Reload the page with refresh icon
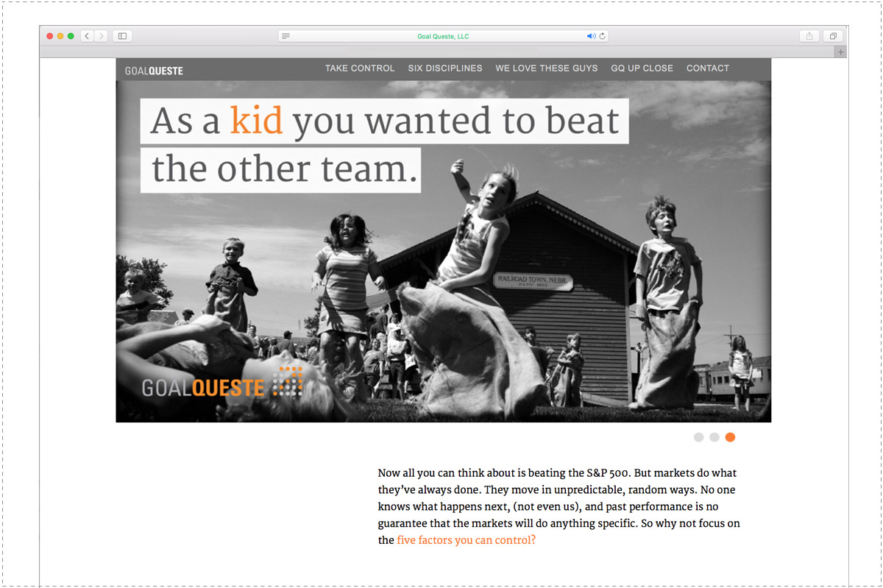Image resolution: width=883 pixels, height=588 pixels. [x=602, y=36]
